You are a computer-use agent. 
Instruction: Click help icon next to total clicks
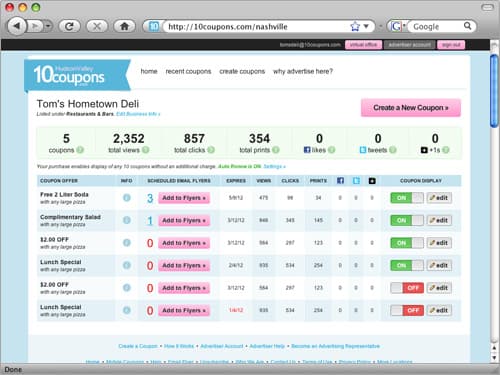211,150
